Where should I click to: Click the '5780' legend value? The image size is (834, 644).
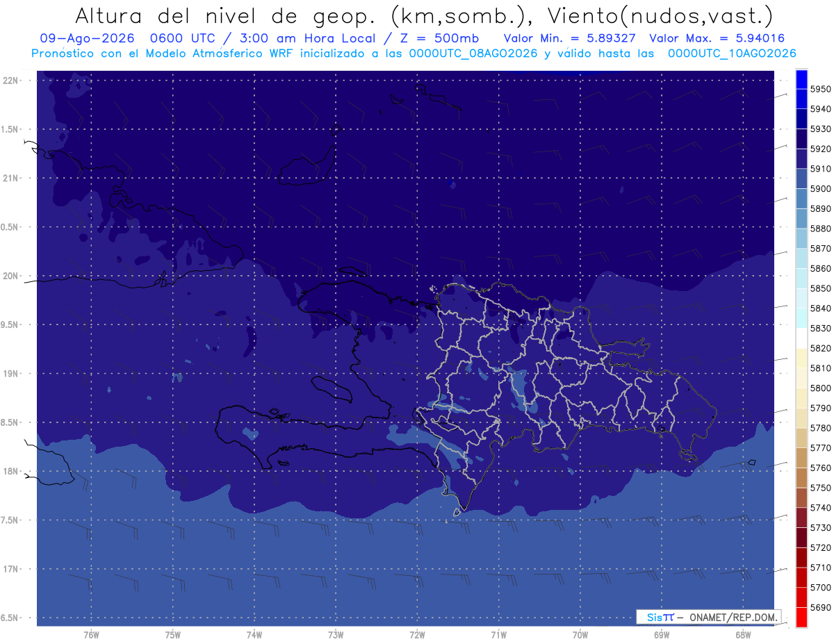click(821, 427)
